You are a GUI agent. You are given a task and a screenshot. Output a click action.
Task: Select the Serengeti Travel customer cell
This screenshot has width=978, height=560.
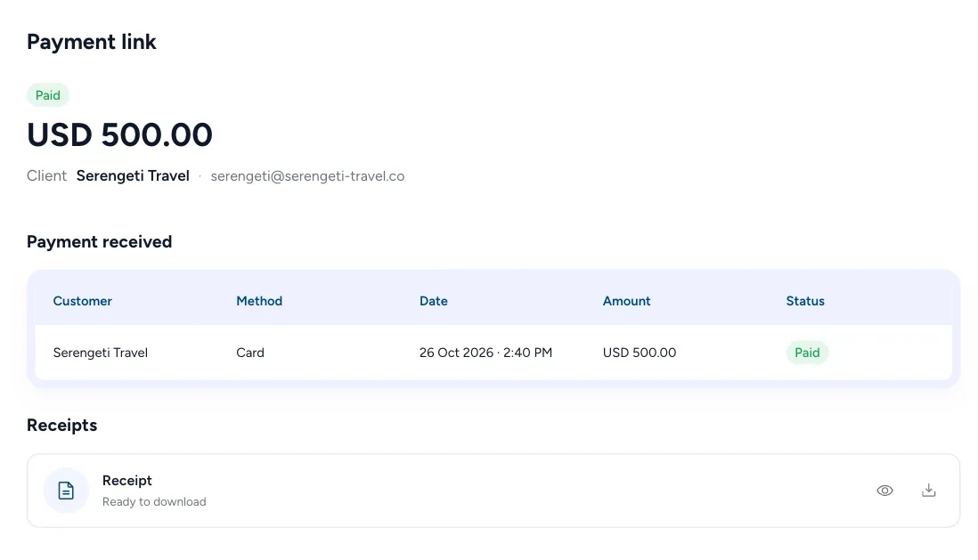point(101,353)
